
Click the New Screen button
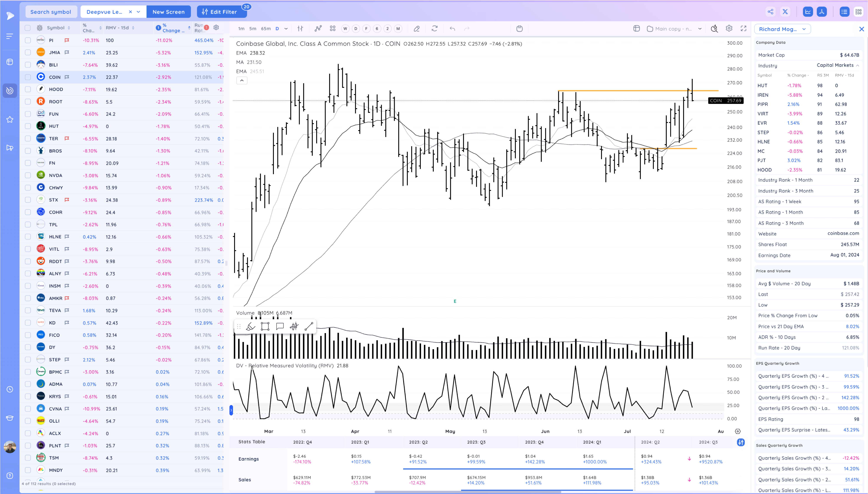tap(168, 11)
